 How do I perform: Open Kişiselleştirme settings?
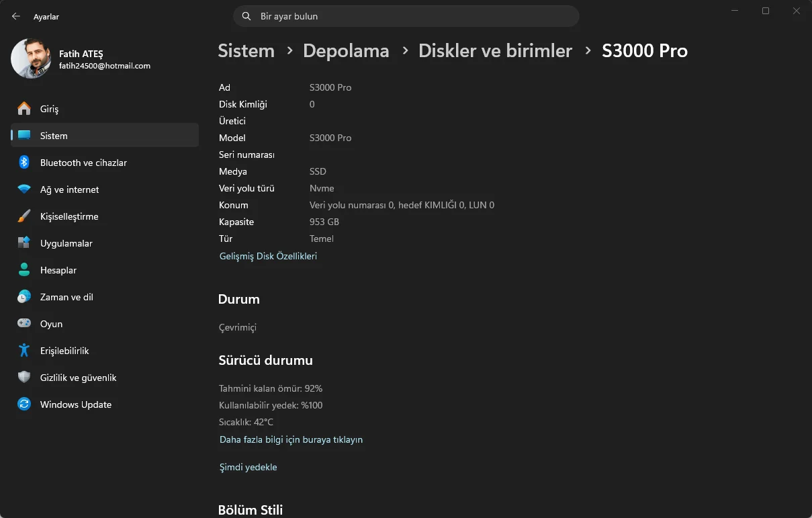[105, 216]
